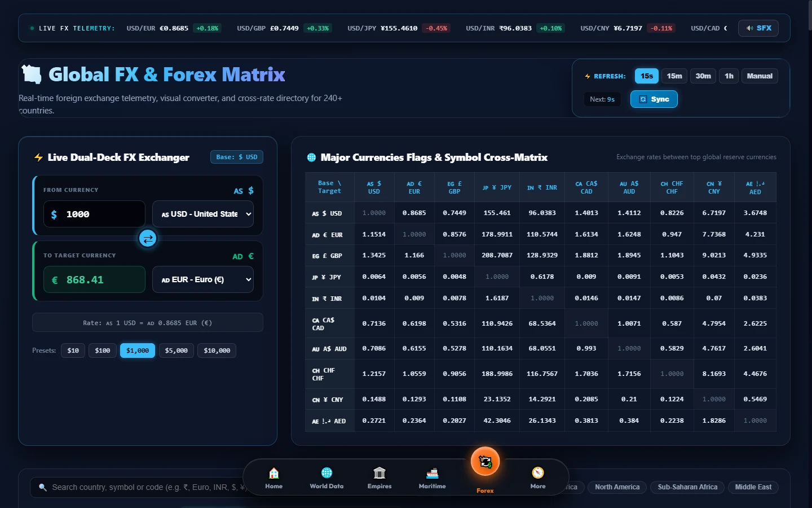Open the Target currency EUR dropdown
812x508 pixels.
pyautogui.click(x=203, y=279)
